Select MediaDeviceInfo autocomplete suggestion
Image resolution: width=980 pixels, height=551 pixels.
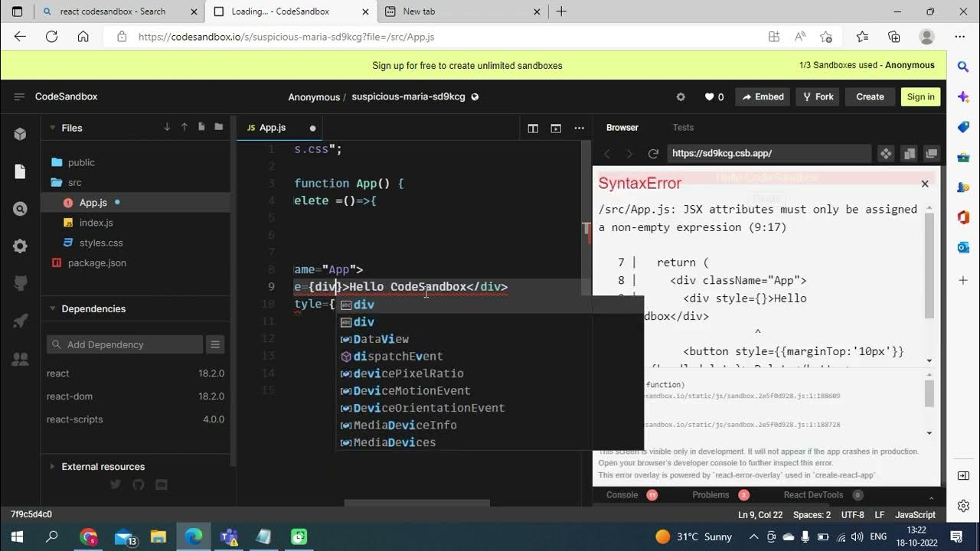[x=490, y=425]
